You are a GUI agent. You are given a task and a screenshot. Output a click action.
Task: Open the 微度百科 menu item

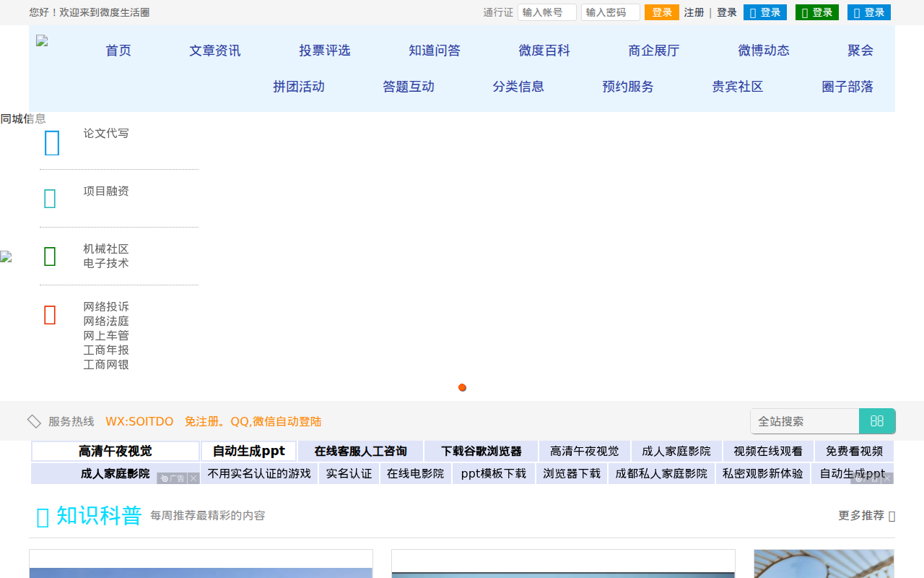point(544,51)
